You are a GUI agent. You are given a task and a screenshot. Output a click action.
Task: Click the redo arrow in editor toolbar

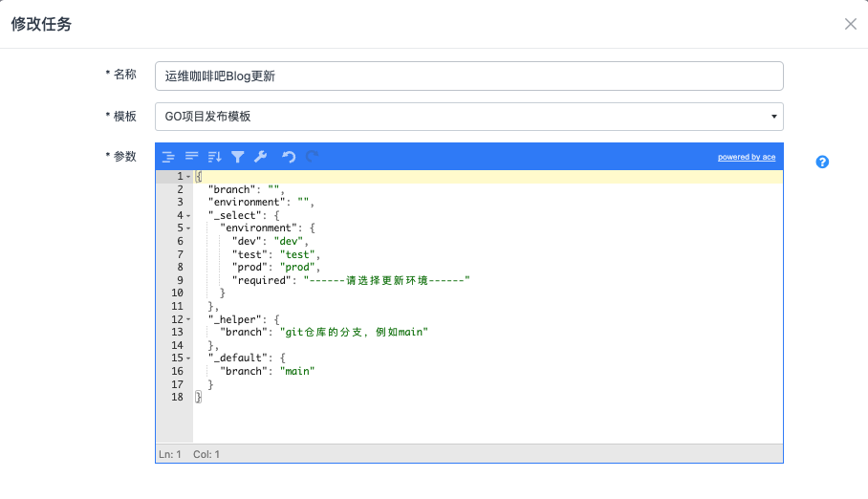tap(313, 157)
